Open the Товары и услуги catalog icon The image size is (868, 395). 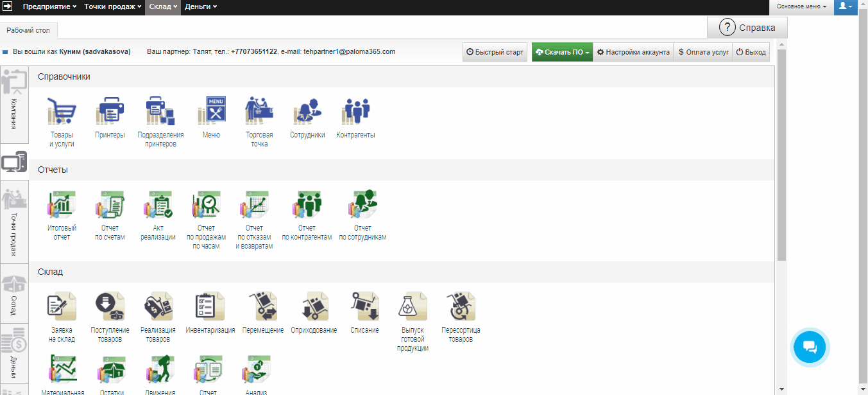[x=62, y=113]
